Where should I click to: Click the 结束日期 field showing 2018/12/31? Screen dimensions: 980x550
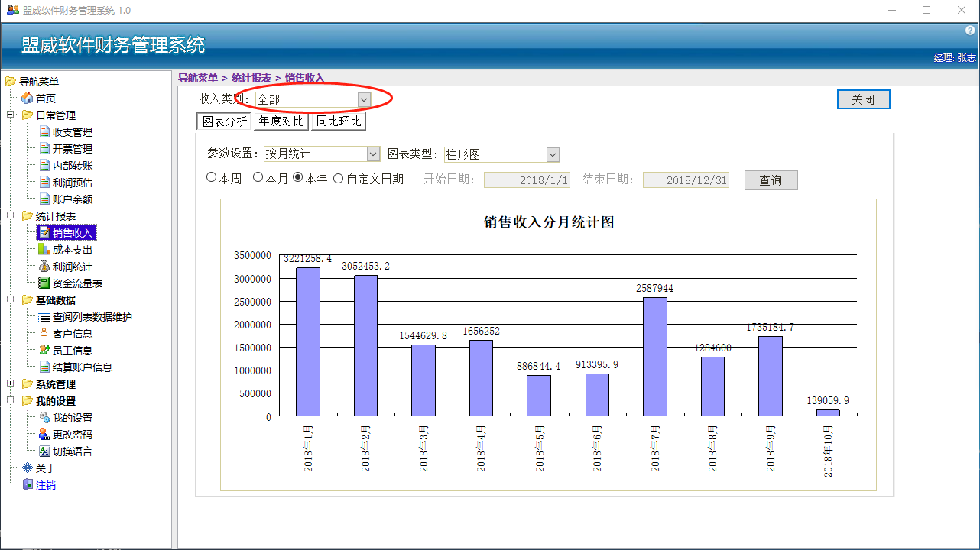pyautogui.click(x=686, y=180)
